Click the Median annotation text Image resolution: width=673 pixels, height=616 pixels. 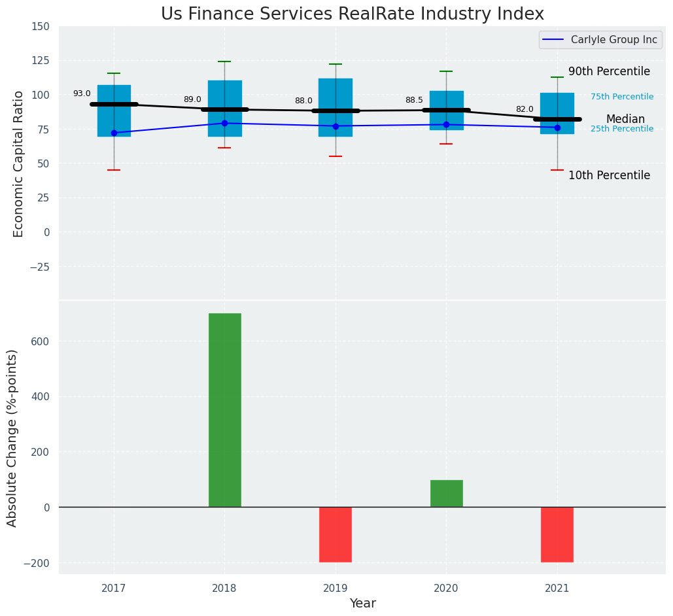pos(625,120)
